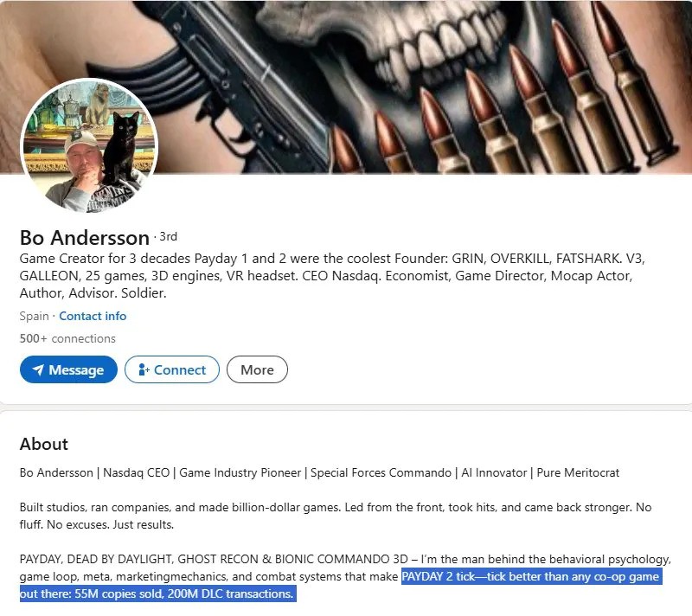View the 500+ connections list
The image size is (692, 616).
pyautogui.click(x=67, y=338)
